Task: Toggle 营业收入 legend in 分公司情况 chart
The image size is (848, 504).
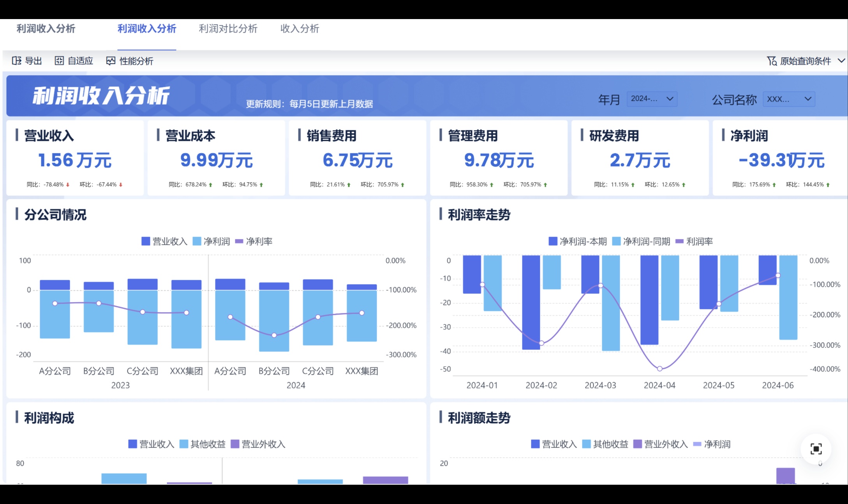Action: click(x=164, y=241)
